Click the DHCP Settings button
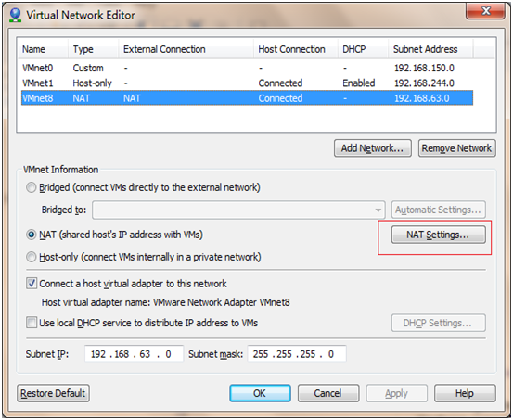This screenshot has height=420, width=513. tap(439, 324)
